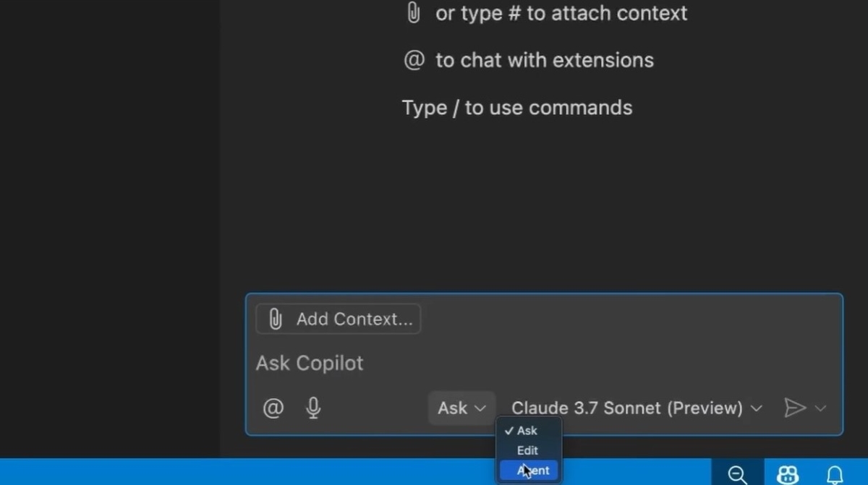Open the Copilot status bar icon
Viewport: 868px width, 485px height.
point(787,474)
